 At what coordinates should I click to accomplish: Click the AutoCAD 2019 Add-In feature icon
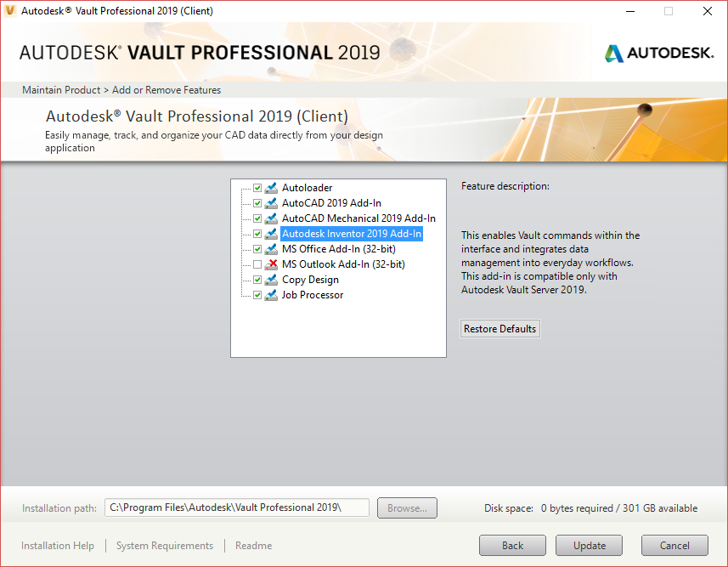(271, 203)
